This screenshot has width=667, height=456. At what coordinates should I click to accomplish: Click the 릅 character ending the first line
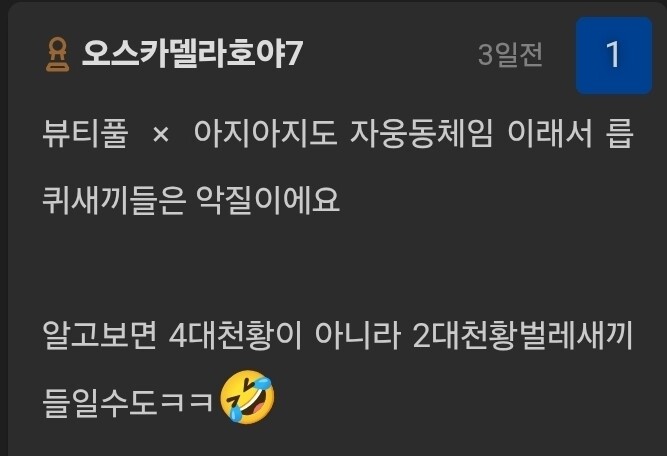point(619,133)
